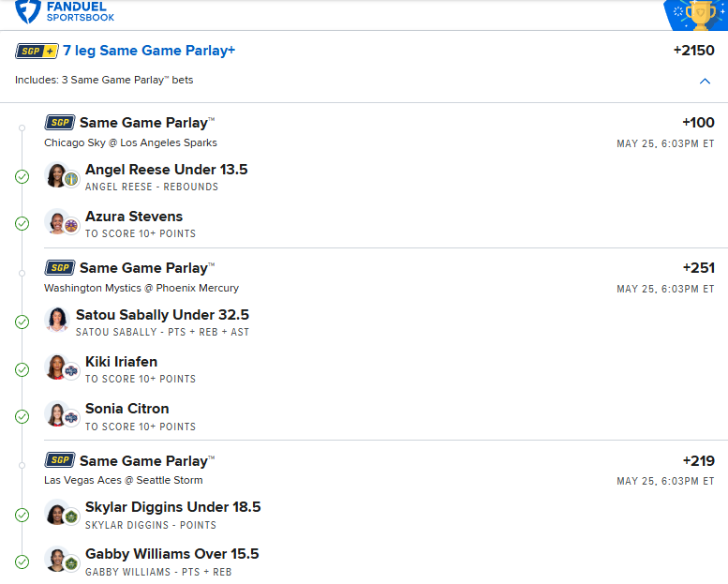Click 'Chicago Sky @ Los Angeles Sparks' matchup
This screenshot has height=584, width=728.
(130, 142)
